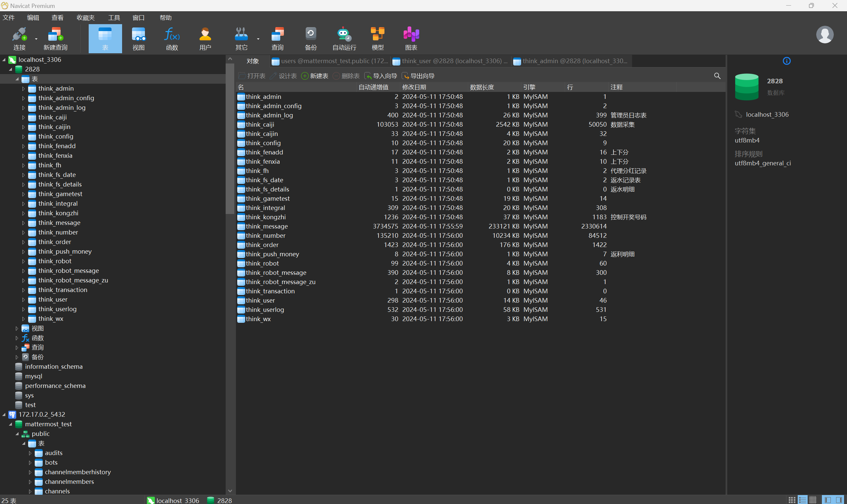Switch to the think_user @2828 tab
Image resolution: width=847 pixels, height=504 pixels.
pyautogui.click(x=451, y=61)
